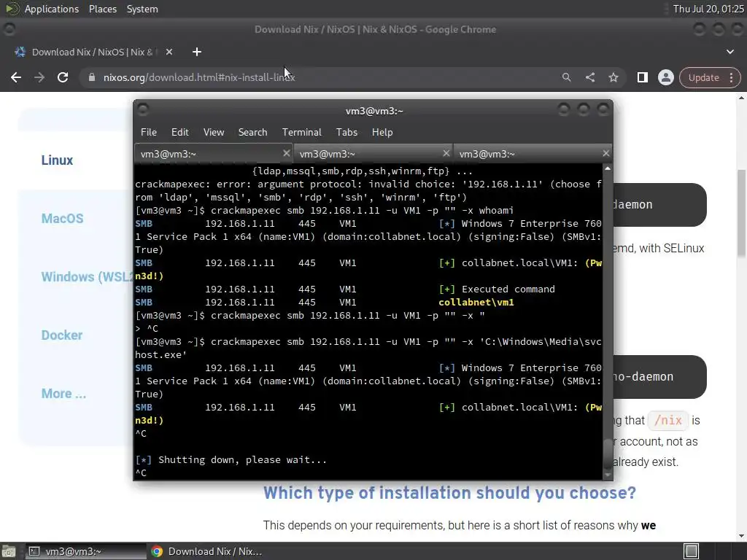Open a new Chrome tab with plus
Viewport: 747px width, 560px height.
pyautogui.click(x=197, y=52)
